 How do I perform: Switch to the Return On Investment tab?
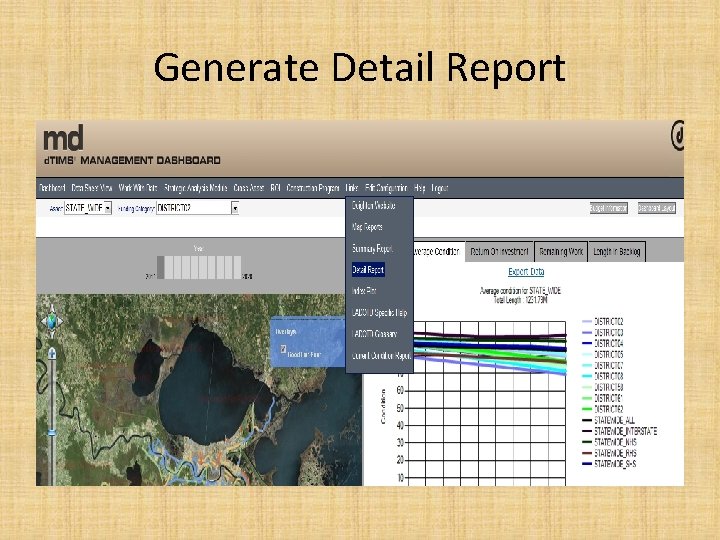499,252
